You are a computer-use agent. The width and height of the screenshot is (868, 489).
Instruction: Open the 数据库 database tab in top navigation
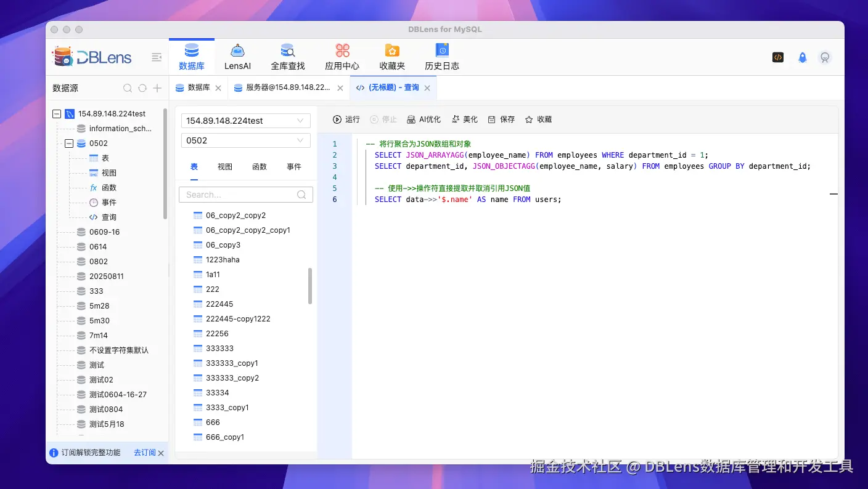click(x=192, y=57)
